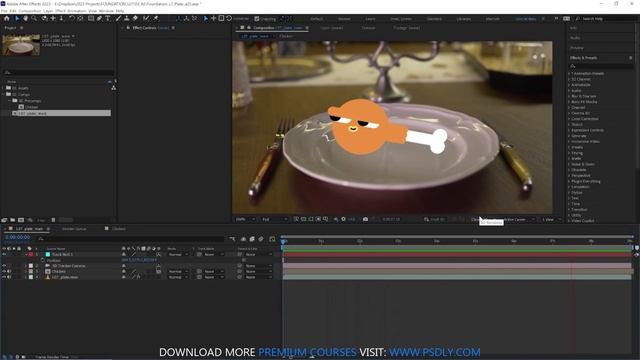Select the Selection (arrow) tool
The width and height of the screenshot is (640, 360).
[17, 18]
